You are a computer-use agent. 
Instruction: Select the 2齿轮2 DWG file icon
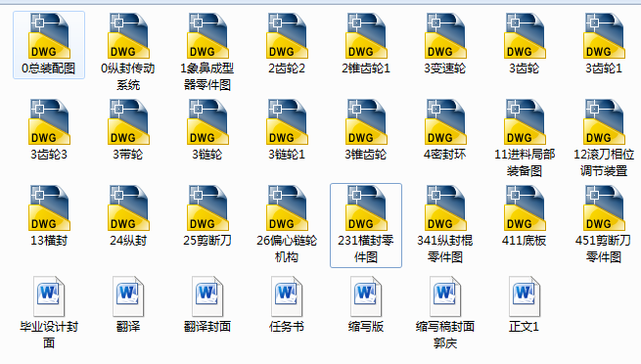287,36
